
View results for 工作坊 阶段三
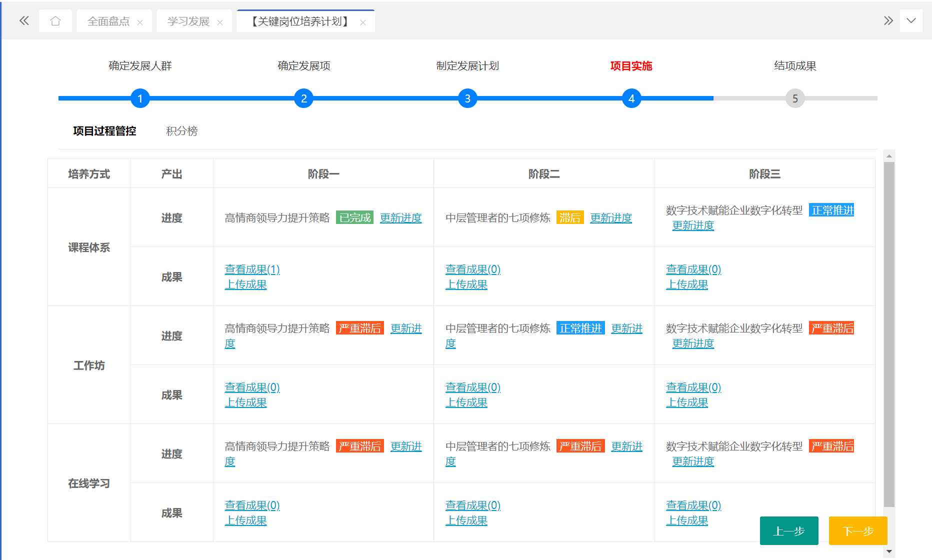pos(693,387)
